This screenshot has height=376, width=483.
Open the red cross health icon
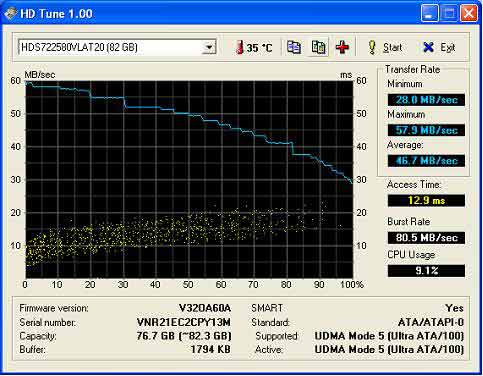tap(342, 47)
